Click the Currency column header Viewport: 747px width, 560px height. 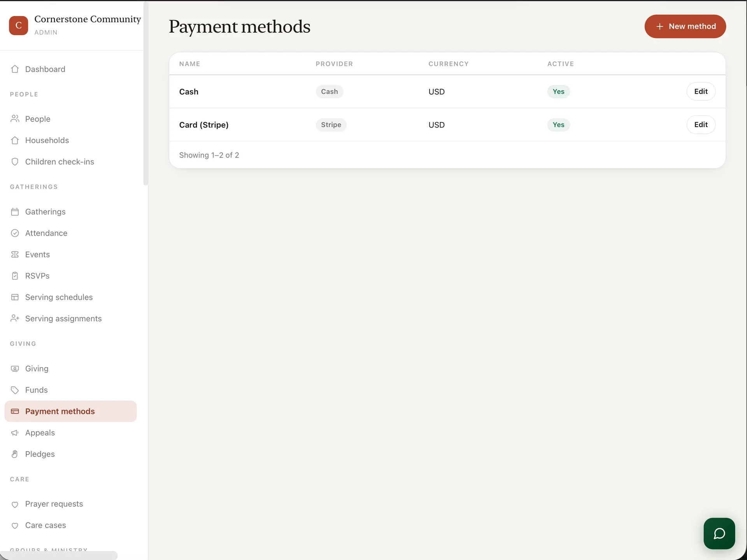click(x=449, y=64)
